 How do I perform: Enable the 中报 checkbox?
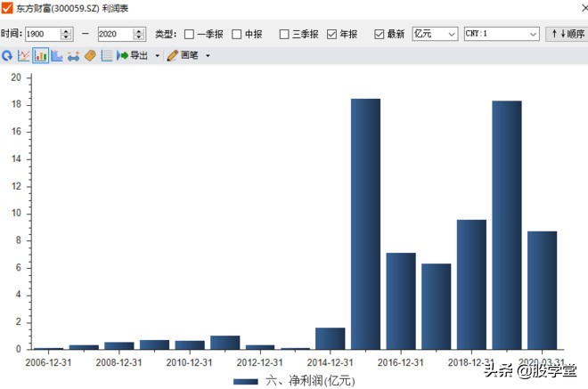point(237,34)
